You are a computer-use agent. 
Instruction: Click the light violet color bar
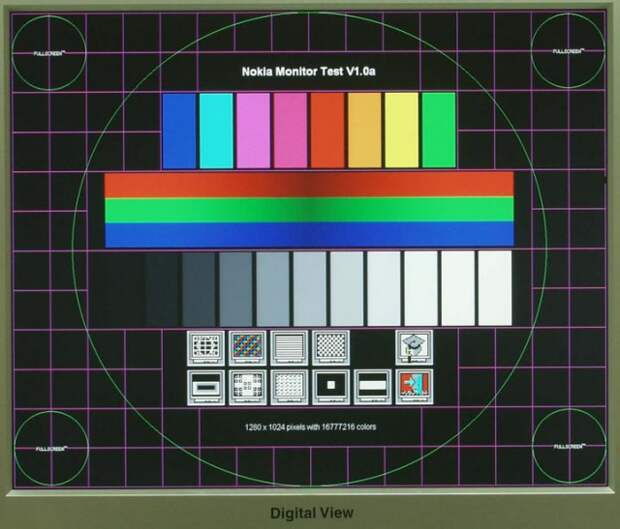[x=253, y=131]
